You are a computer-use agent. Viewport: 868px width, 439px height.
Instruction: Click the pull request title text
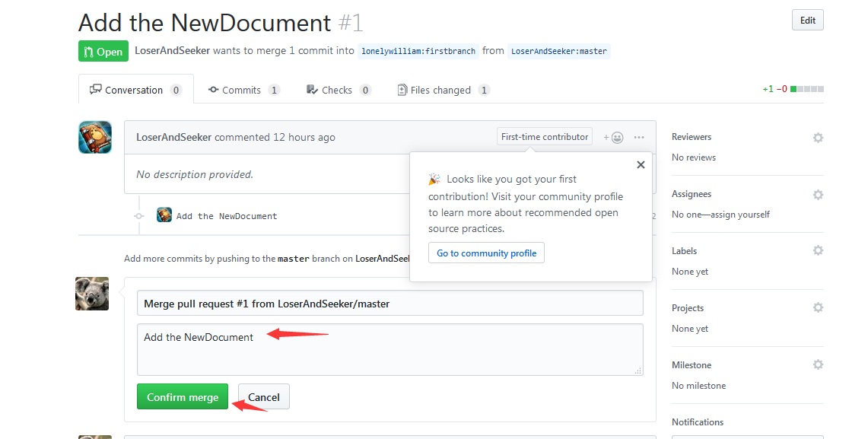(205, 23)
